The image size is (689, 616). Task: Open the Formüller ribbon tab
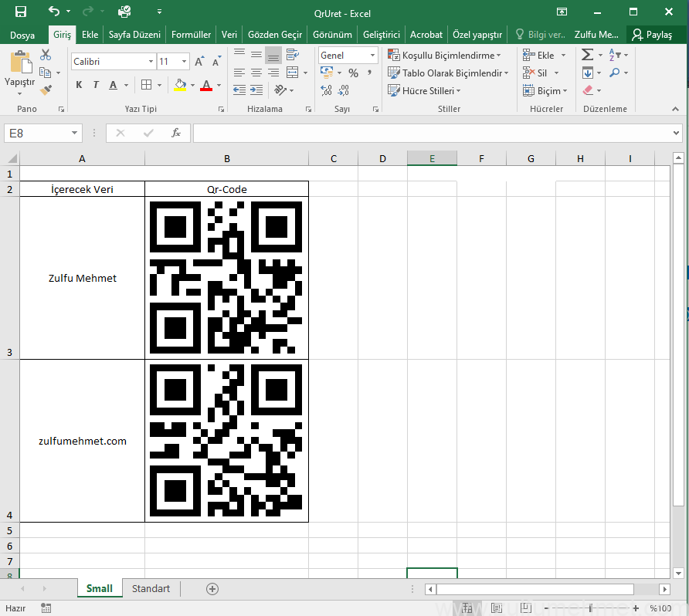click(x=191, y=35)
